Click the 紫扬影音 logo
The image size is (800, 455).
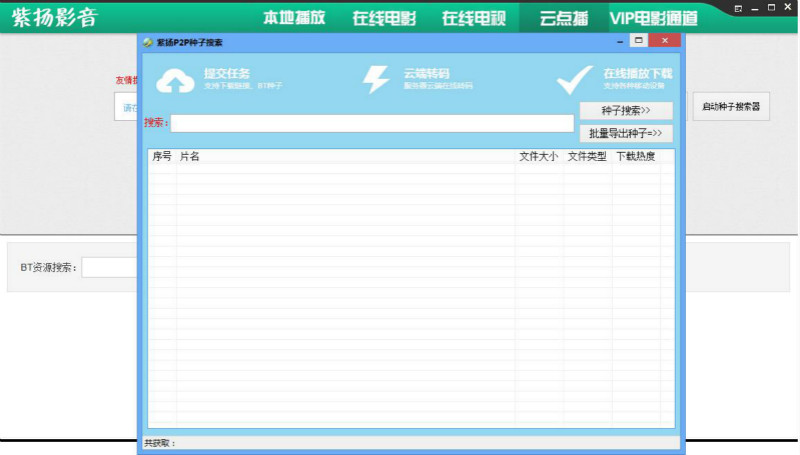point(54,17)
